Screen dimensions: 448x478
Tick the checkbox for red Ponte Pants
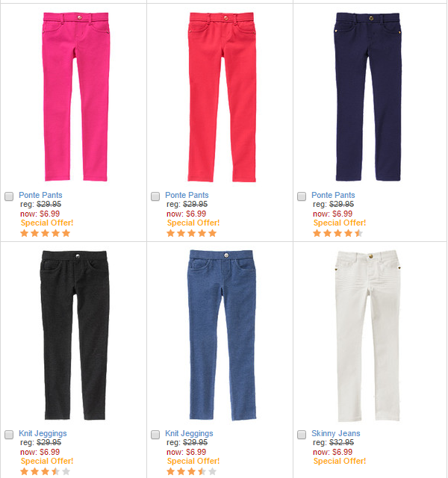click(x=155, y=196)
